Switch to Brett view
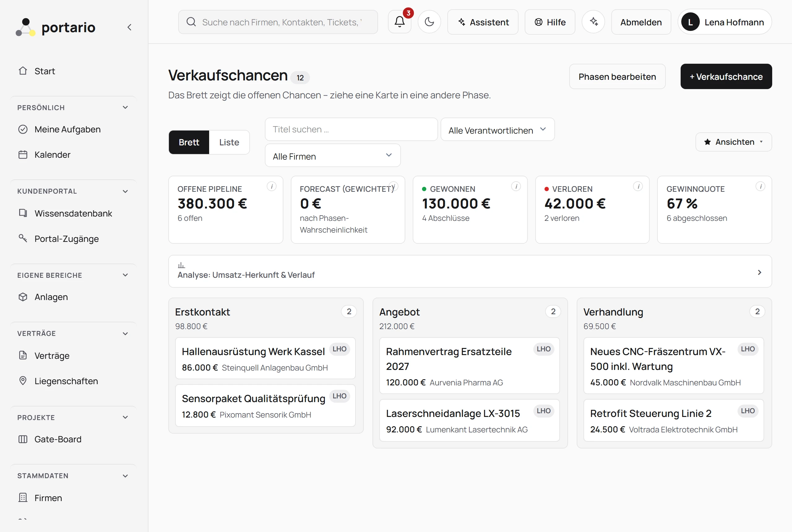The height and width of the screenshot is (532, 792). [189, 143]
